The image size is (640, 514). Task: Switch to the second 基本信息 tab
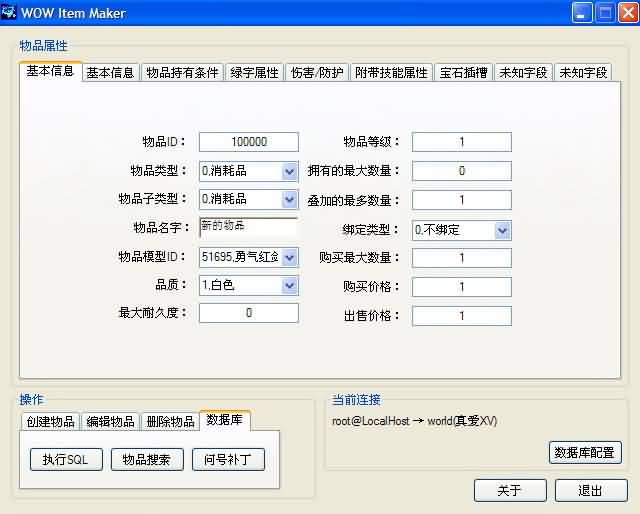(x=111, y=73)
